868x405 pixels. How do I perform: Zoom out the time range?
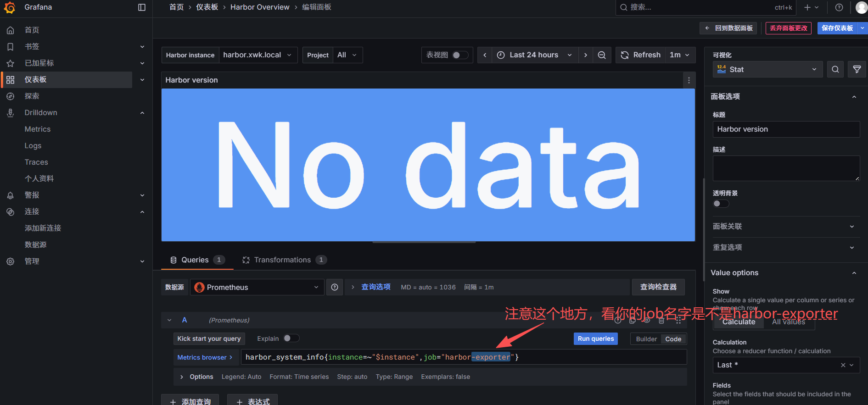coord(602,55)
